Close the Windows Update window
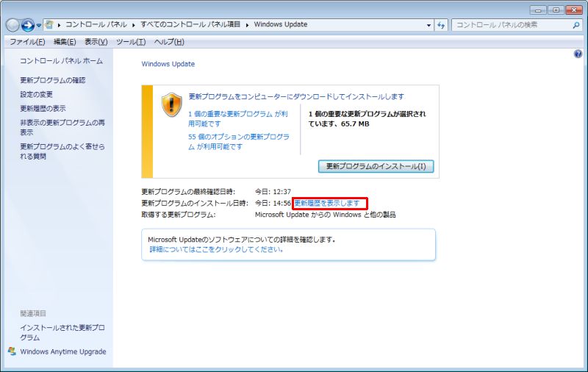Image resolution: width=588 pixels, height=372 pixels. [x=574, y=10]
